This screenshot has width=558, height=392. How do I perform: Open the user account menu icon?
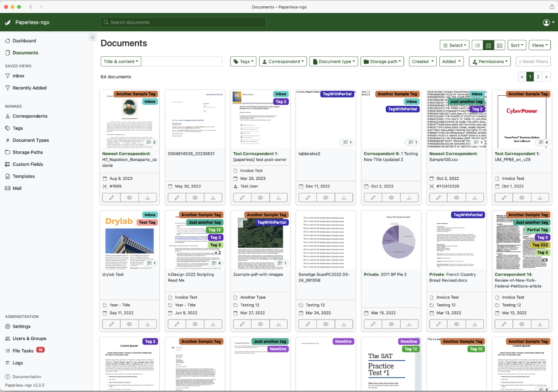546,22
